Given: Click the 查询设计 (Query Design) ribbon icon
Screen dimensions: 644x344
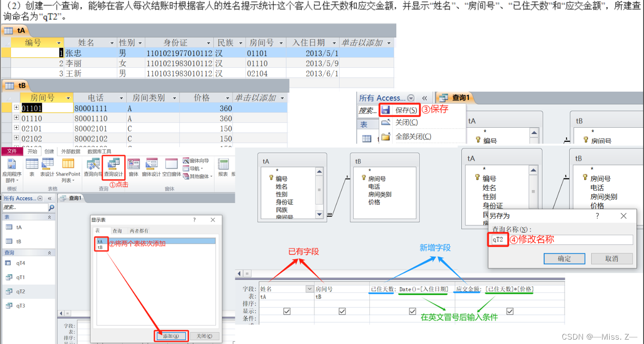Looking at the screenshot, I should coord(113,168).
